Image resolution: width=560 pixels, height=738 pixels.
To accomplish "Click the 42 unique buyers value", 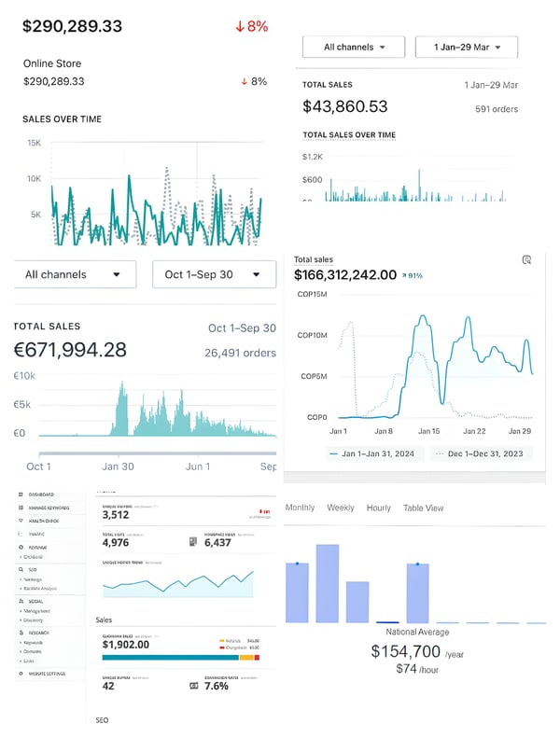I will point(108,686).
